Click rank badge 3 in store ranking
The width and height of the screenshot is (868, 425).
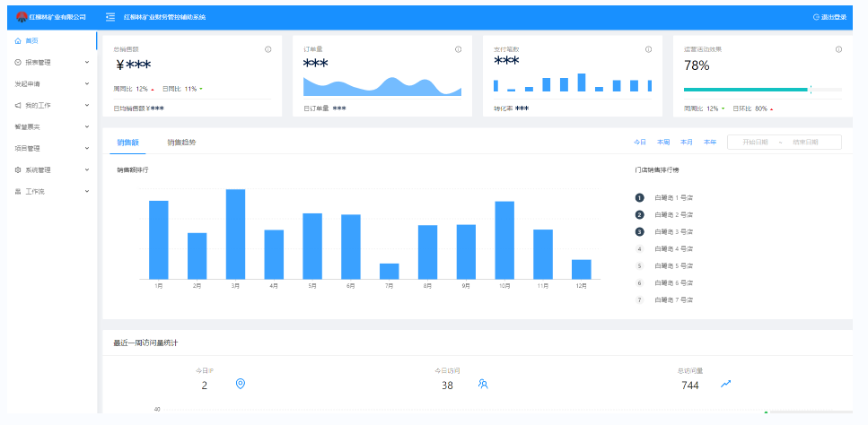coord(640,232)
